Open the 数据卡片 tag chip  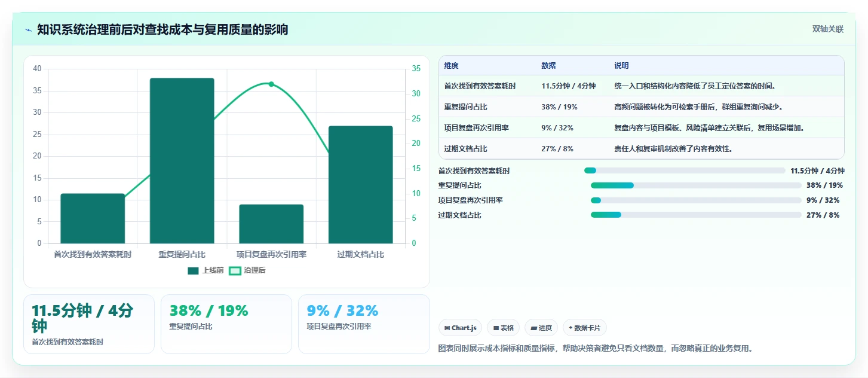coord(585,328)
